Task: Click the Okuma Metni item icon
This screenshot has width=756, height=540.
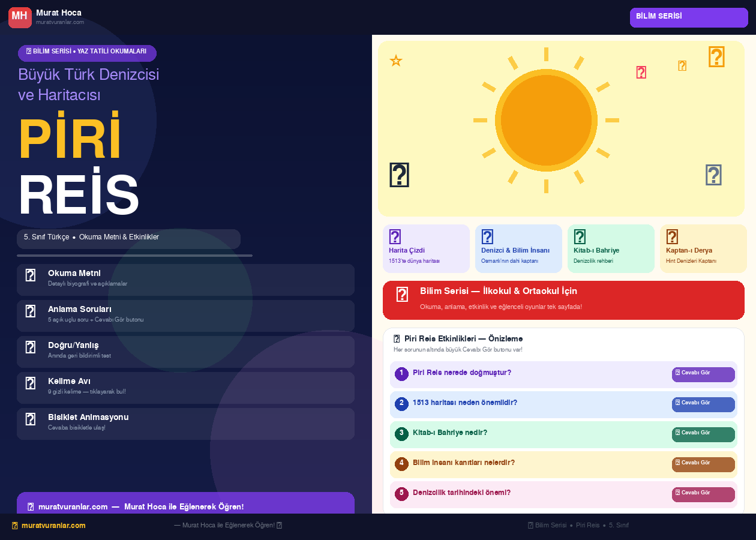Action: click(31, 275)
